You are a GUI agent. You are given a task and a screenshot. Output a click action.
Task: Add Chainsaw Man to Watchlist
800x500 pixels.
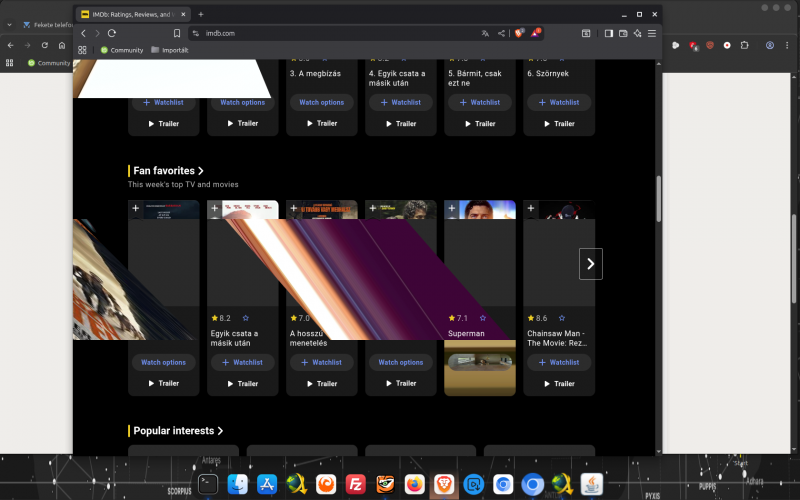click(x=559, y=362)
